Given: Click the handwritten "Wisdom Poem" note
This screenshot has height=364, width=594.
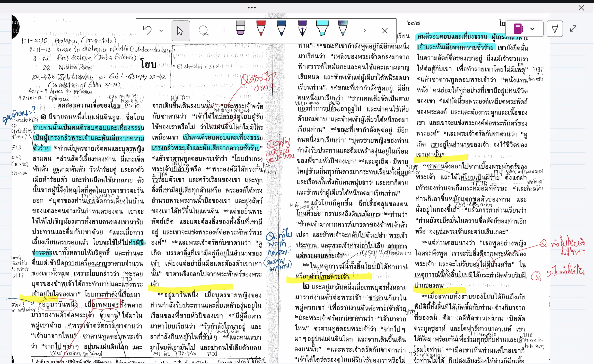Looking at the screenshot, I should click(75, 67).
